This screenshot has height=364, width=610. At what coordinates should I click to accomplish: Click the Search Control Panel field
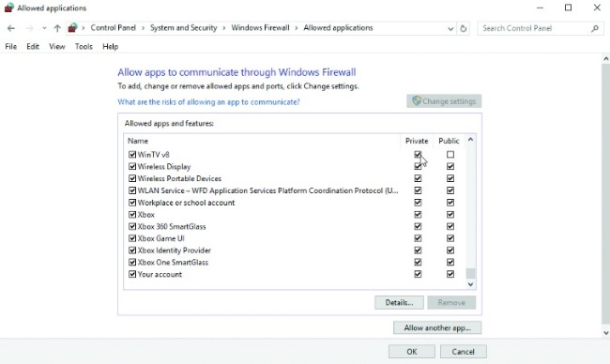coord(535,28)
